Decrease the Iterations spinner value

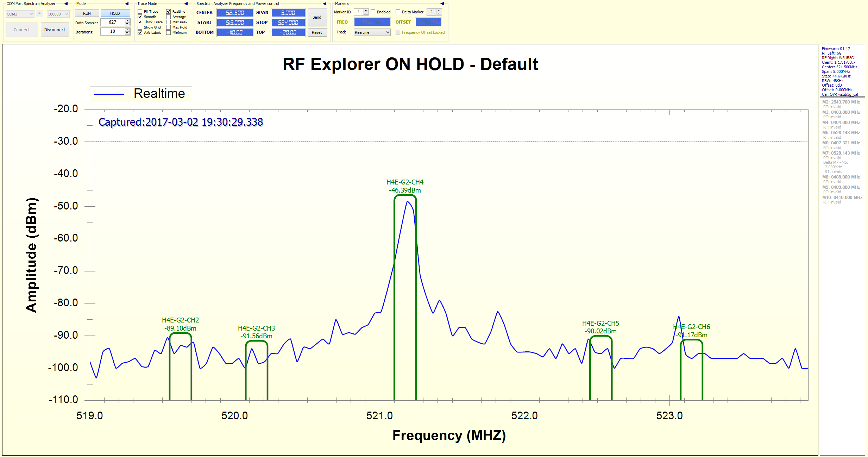127,33
